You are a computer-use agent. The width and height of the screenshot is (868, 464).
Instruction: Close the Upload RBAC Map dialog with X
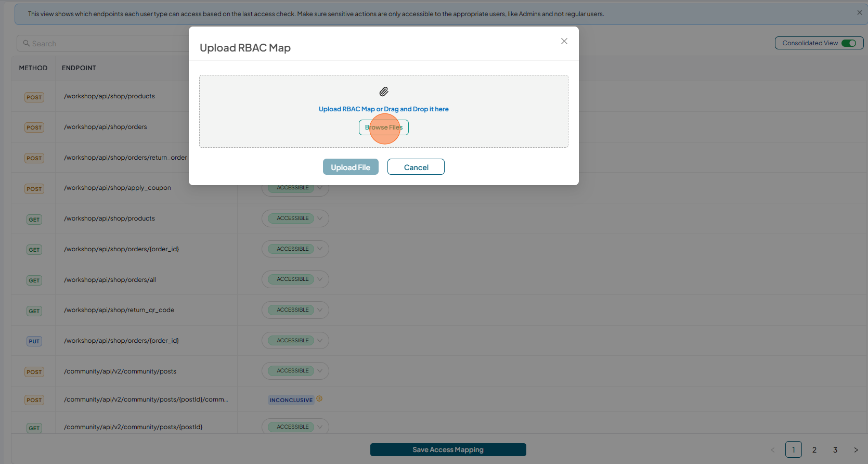click(564, 41)
